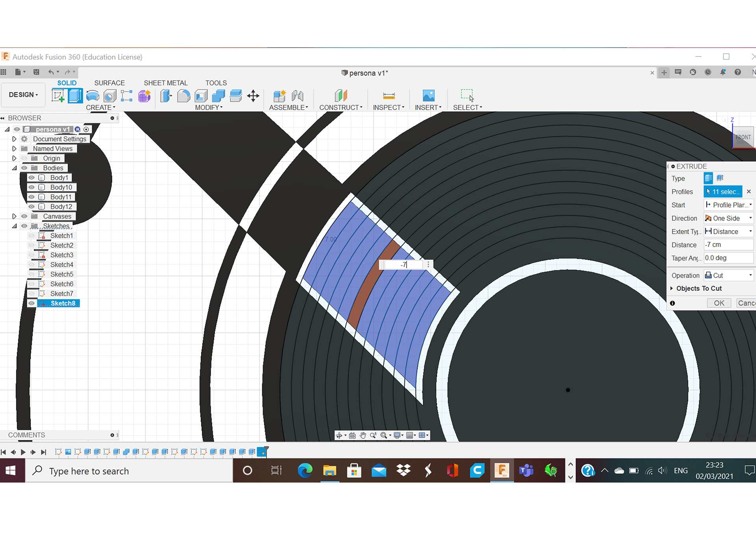
Task: Expand the Origin node
Action: click(x=15, y=158)
